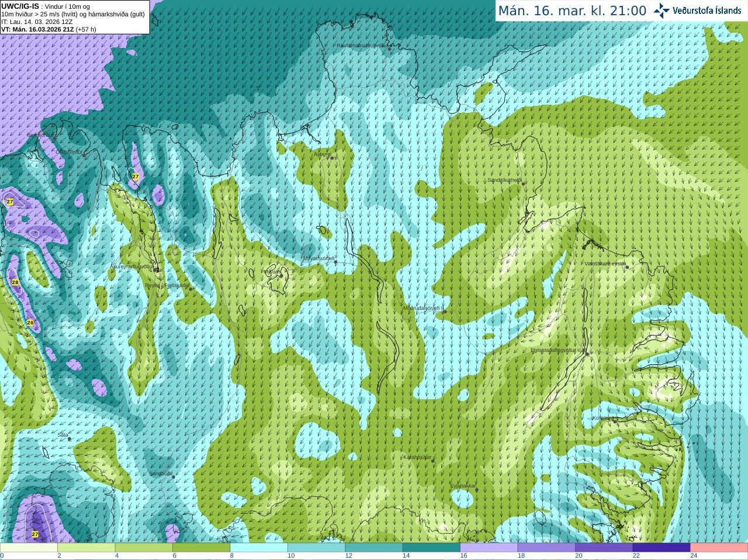Click the Kollaleira station marker
The image size is (748, 560).
615,420
